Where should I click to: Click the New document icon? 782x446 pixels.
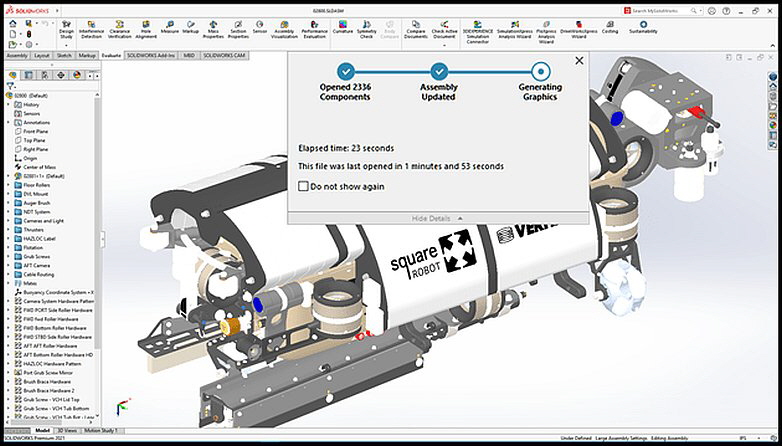[13, 34]
